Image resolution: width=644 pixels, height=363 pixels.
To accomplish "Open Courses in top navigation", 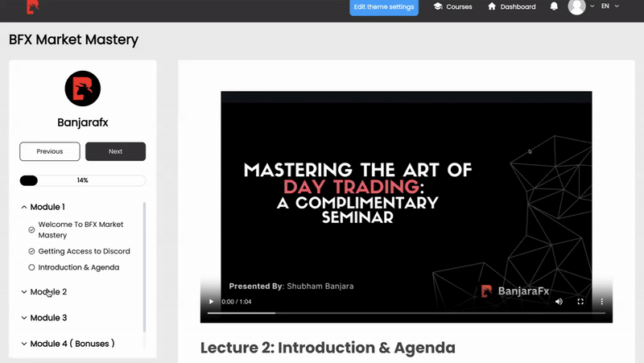I will coord(452,6).
